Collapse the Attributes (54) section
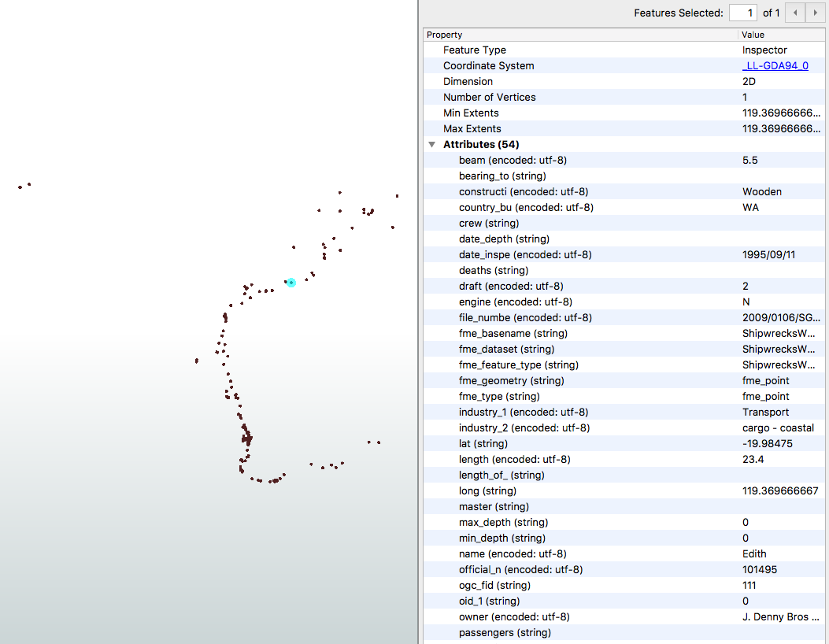The height and width of the screenshot is (644, 829). [431, 145]
